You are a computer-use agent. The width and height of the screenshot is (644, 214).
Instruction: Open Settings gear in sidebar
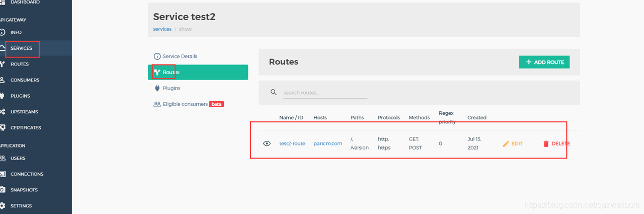click(3, 206)
